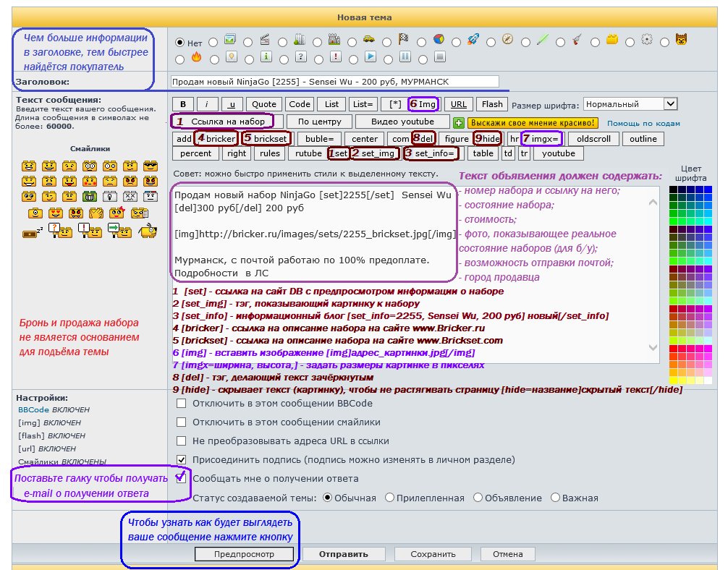The image size is (728, 570).
Task: Click the Quote BBCode button
Action: (264, 104)
